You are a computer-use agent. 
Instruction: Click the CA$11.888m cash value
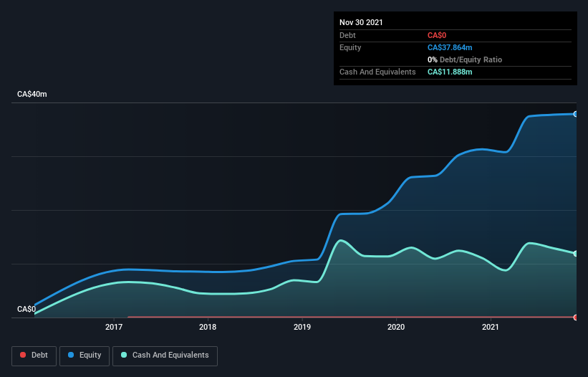click(x=450, y=72)
